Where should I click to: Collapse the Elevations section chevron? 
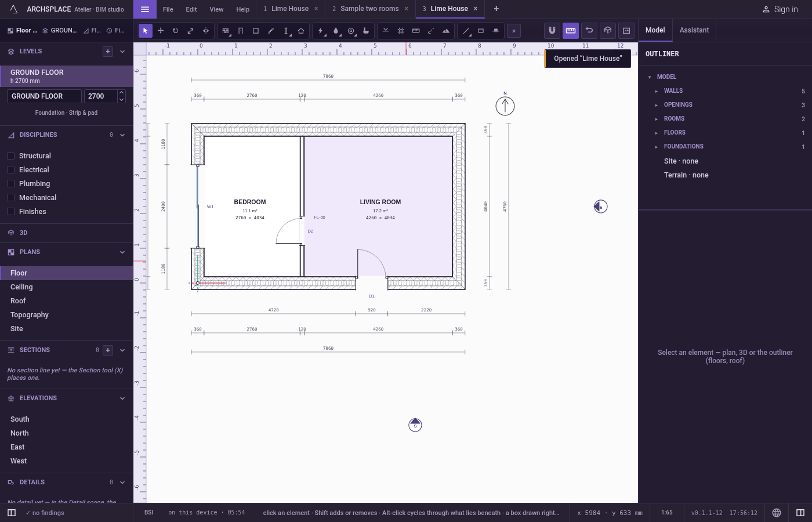(122, 398)
